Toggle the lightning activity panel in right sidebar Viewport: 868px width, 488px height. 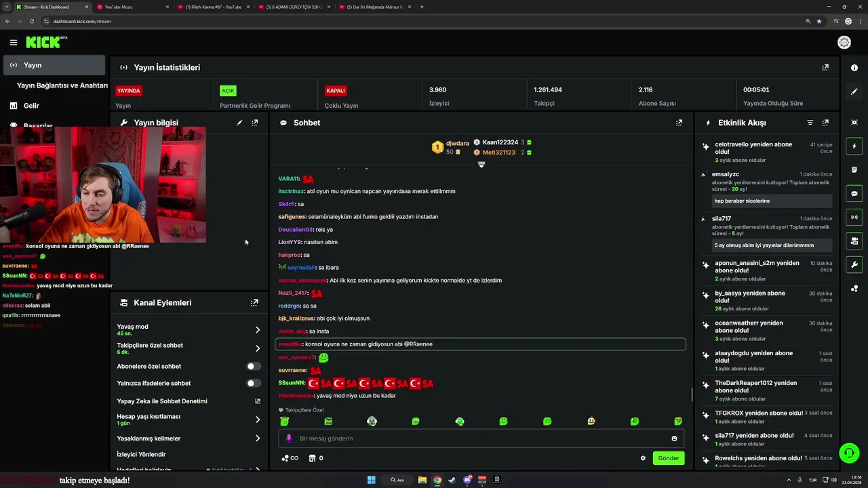point(854,146)
